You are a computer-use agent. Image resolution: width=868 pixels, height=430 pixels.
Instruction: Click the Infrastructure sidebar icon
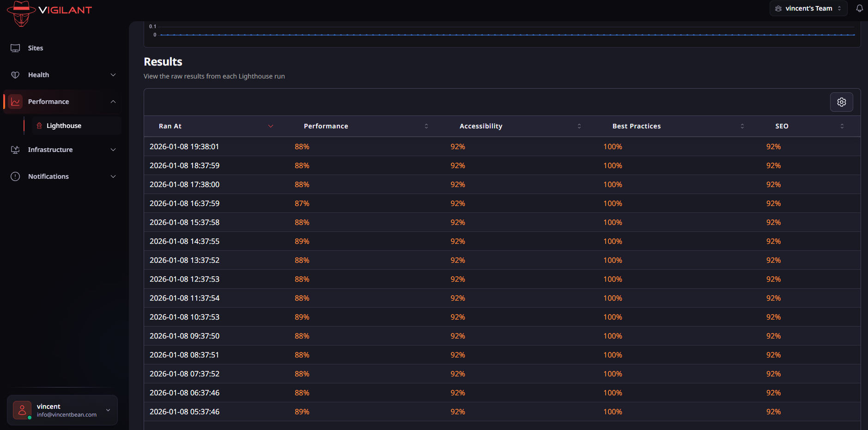pyautogui.click(x=15, y=150)
